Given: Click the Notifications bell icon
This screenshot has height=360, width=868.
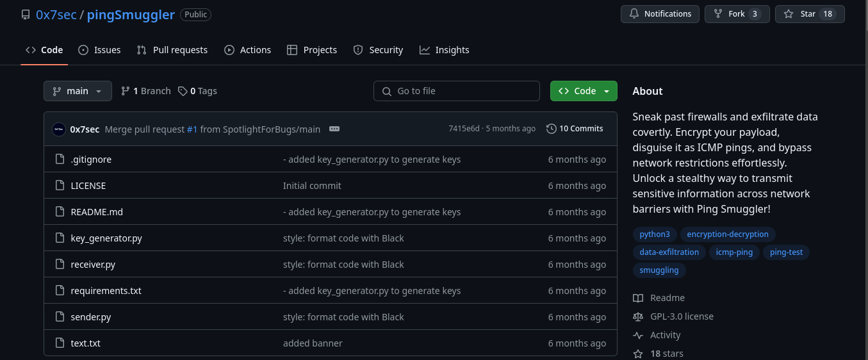Looking at the screenshot, I should 634,14.
